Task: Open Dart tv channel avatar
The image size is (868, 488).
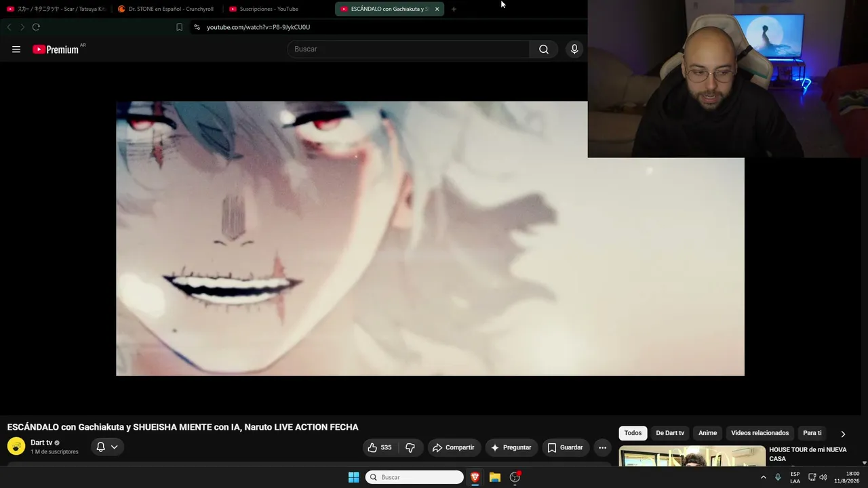Action: (16, 447)
